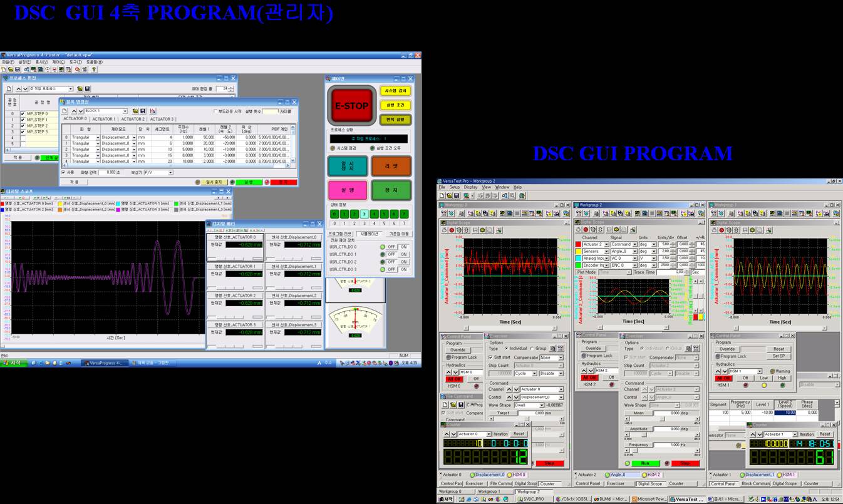Select the Individual radio in Workgroup 0 Exerciser

pyautogui.click(x=507, y=349)
